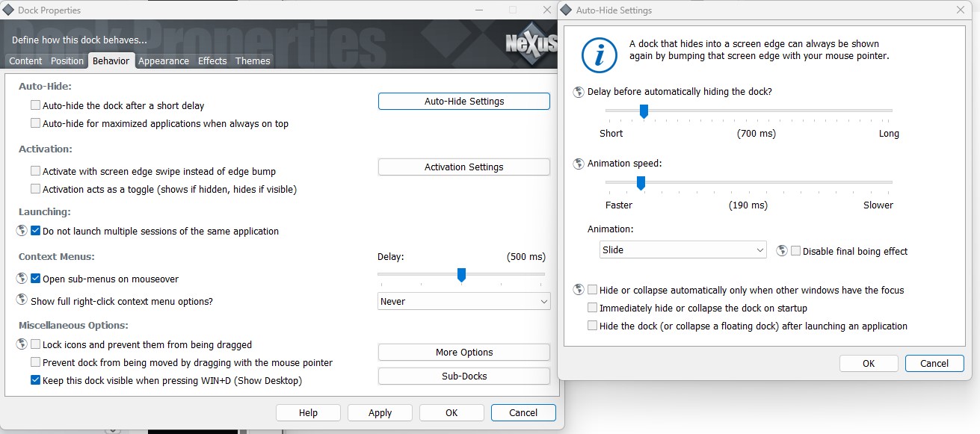The image size is (980, 434).
Task: Click globe icon beside 'Delay before automatically hiding'
Action: [x=579, y=92]
